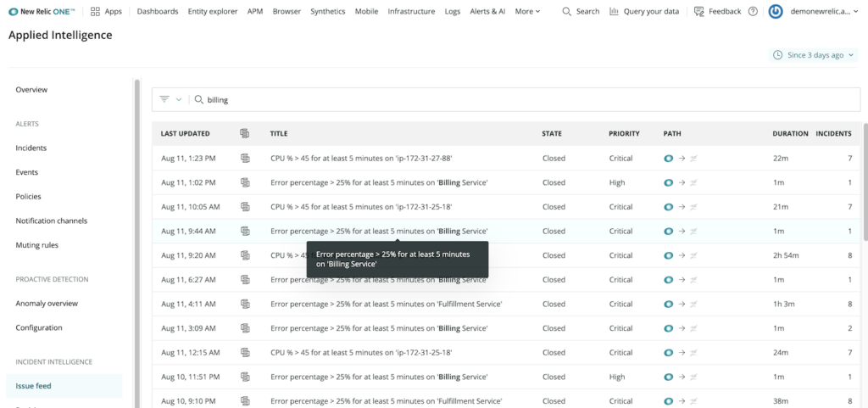
Task: Click the correlation icon in table header
Action: (x=245, y=133)
